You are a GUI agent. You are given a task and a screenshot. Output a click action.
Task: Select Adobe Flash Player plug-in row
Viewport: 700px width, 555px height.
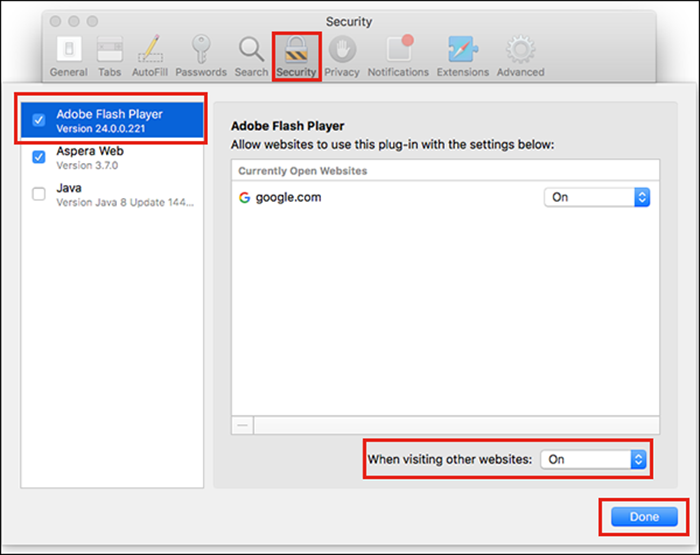(x=112, y=120)
